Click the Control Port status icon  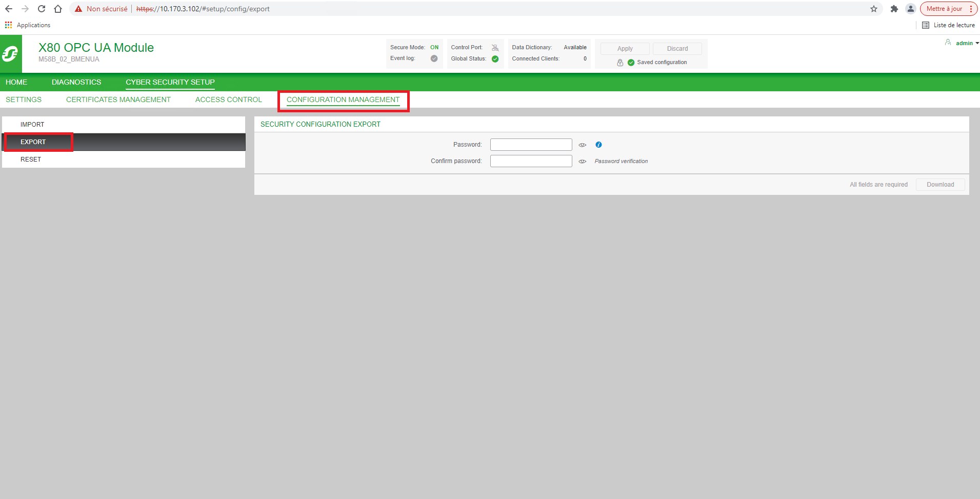(495, 48)
